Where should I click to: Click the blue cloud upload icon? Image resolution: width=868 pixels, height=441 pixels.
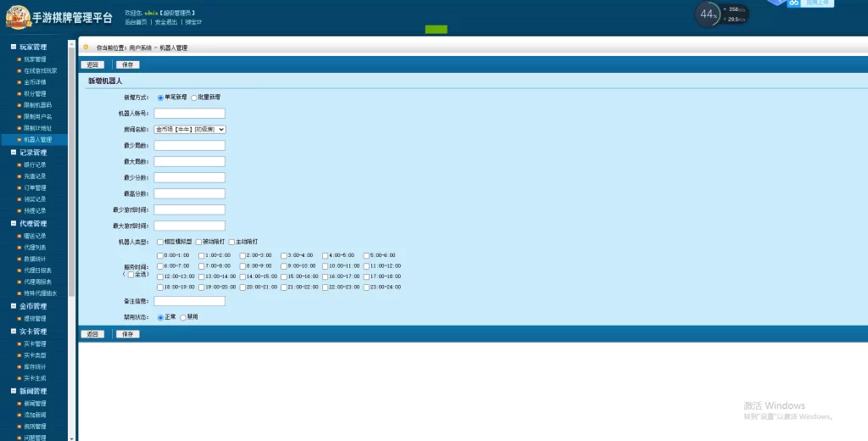(x=794, y=3)
